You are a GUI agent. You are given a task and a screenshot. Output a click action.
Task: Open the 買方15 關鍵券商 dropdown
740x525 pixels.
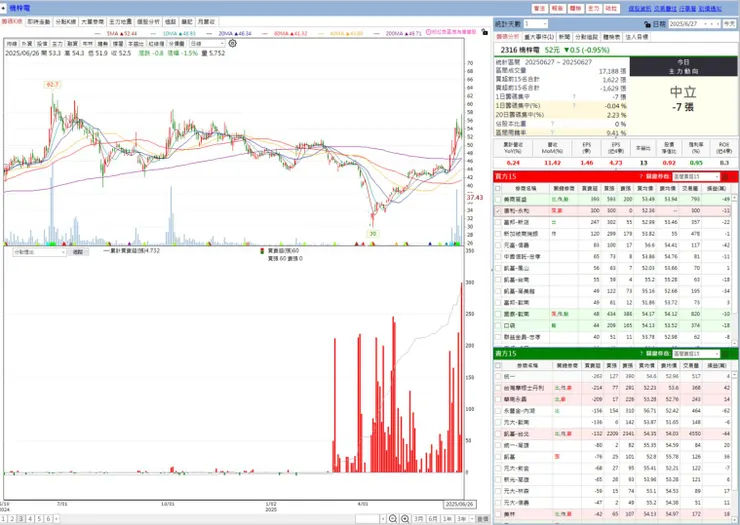[696, 177]
